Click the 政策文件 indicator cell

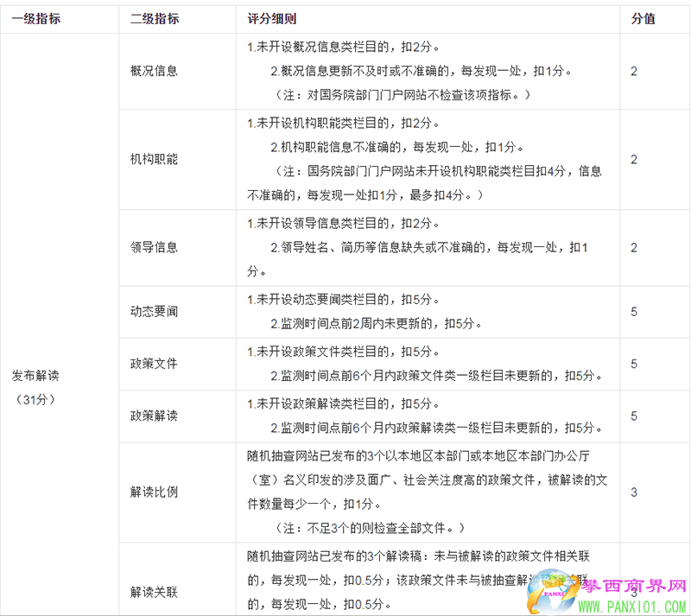coord(154,364)
